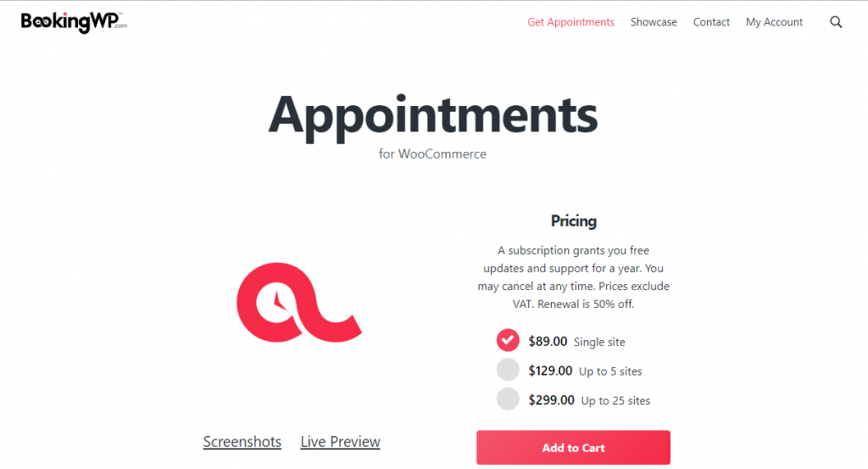The width and height of the screenshot is (868, 469).
Task: Click the BookingWP logo in the header
Action: pyautogui.click(x=74, y=22)
